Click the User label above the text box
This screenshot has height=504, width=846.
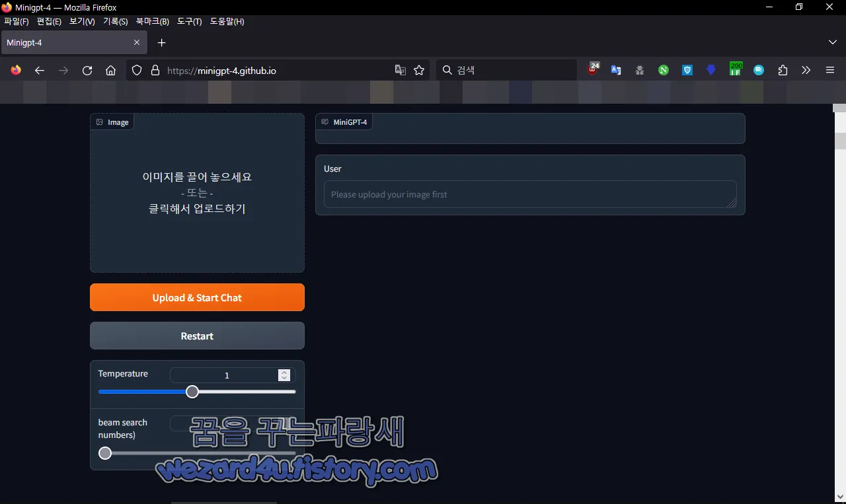pyautogui.click(x=332, y=168)
